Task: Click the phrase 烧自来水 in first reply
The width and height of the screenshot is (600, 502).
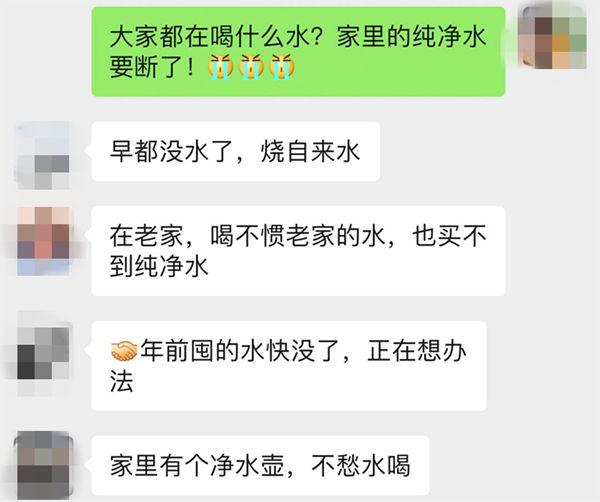Action: coord(310,152)
